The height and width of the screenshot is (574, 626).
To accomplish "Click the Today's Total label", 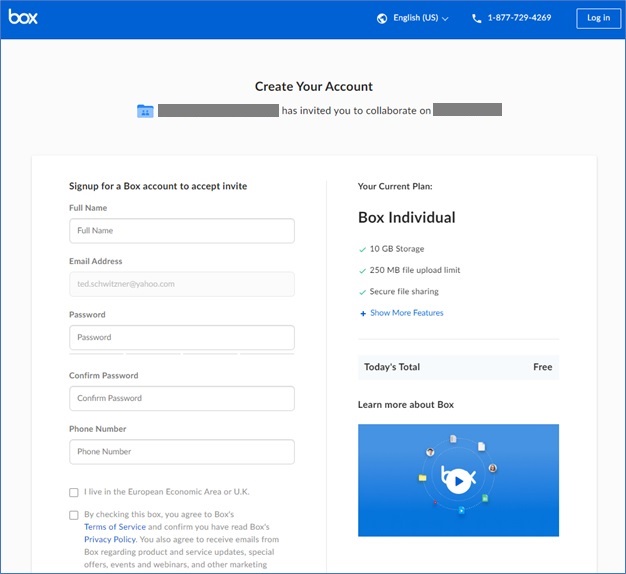I will point(392,367).
